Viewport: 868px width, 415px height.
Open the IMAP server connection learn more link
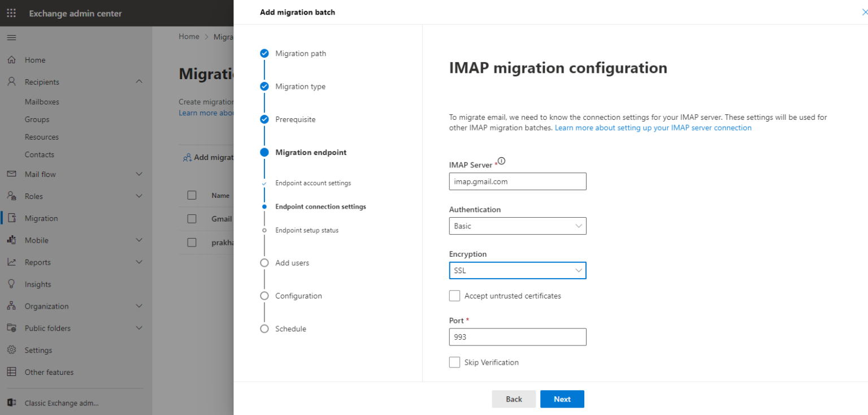653,127
